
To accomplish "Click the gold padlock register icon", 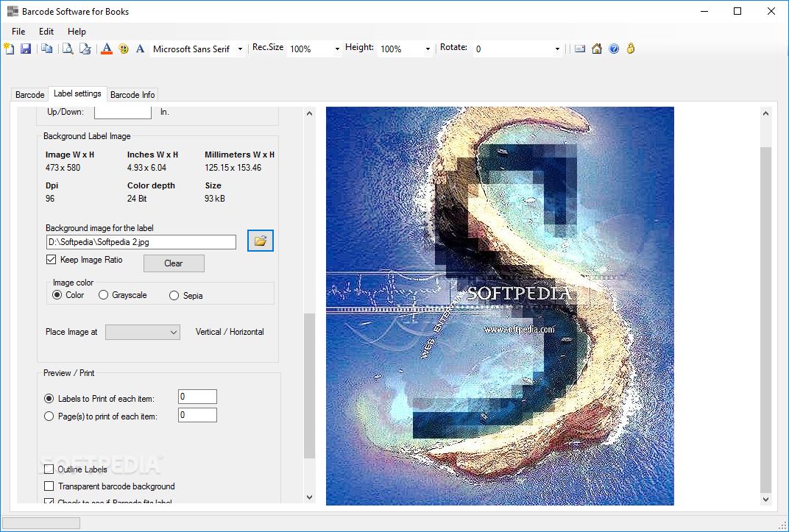I will click(x=631, y=49).
